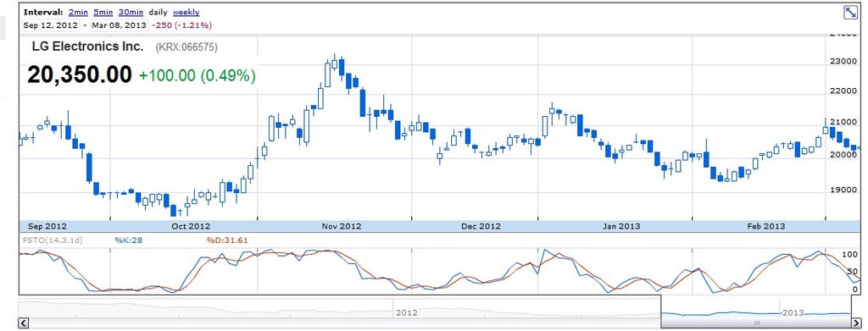Select the daily interval option
The width and height of the screenshot is (868, 331).
157,12
